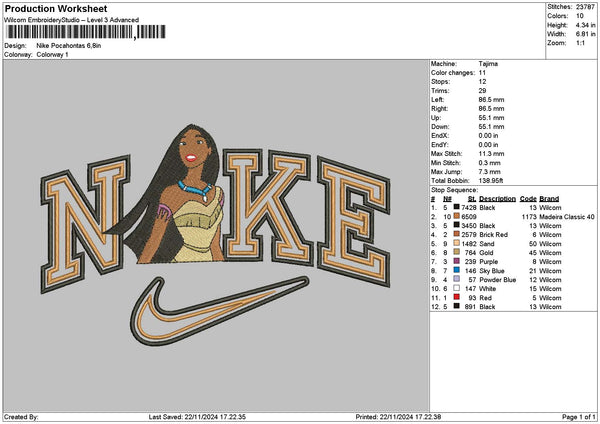600x424 pixels.
Task: Click the 'EndX:' label
Action: coord(439,135)
